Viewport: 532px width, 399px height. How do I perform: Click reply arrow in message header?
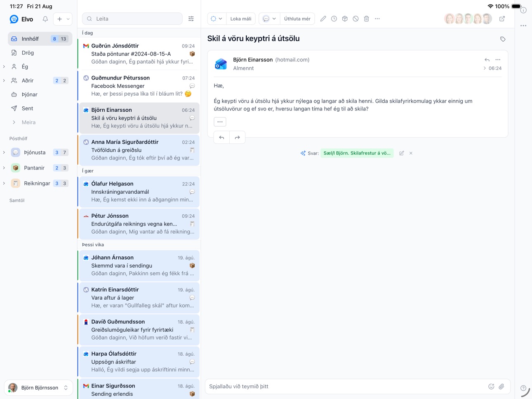(x=487, y=60)
